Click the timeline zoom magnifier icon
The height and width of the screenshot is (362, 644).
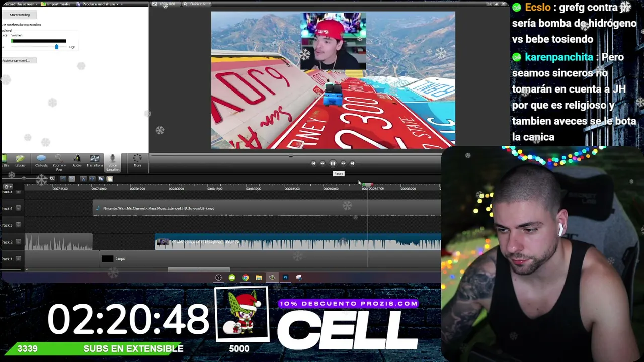tap(52, 178)
